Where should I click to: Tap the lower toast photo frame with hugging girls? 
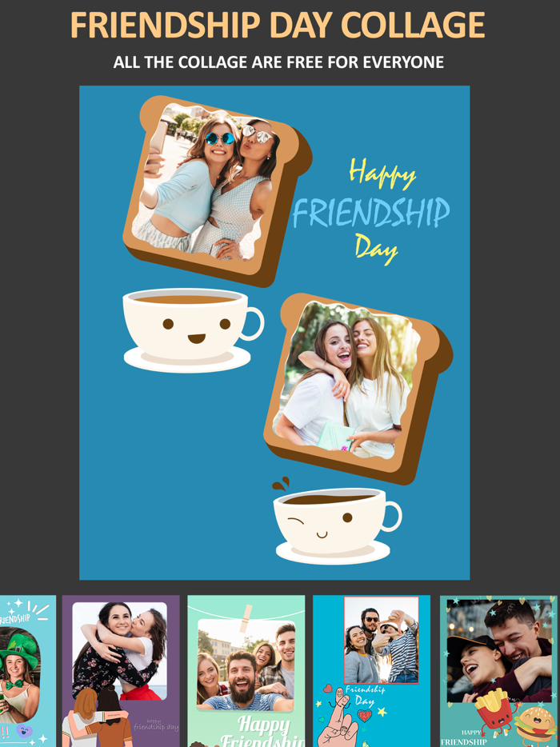click(358, 388)
